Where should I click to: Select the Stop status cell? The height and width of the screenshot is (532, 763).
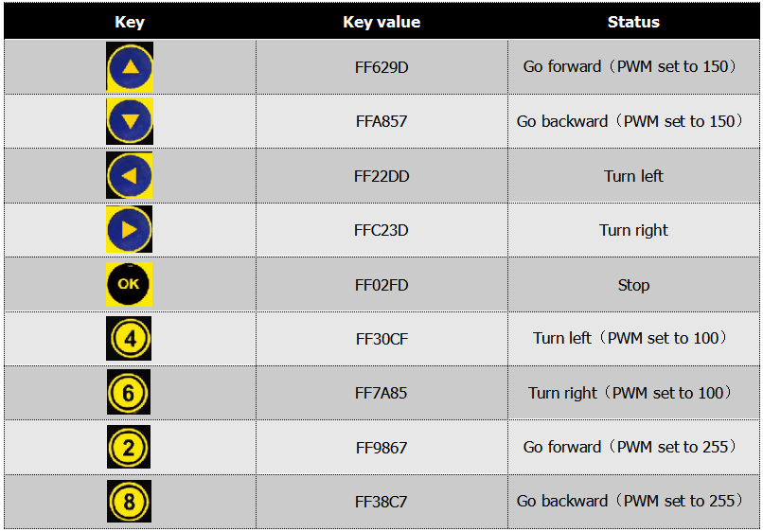(633, 285)
